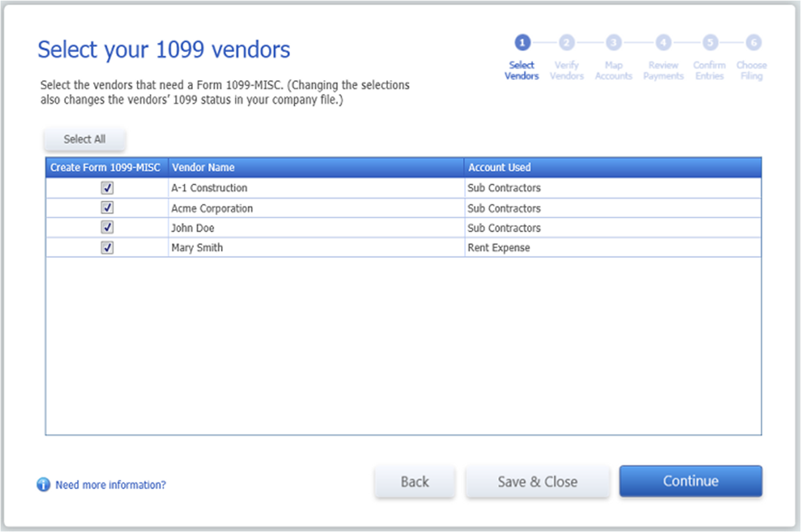The height and width of the screenshot is (532, 801).
Task: Uncheck the A-1 Construction vendor
Action: tap(107, 188)
